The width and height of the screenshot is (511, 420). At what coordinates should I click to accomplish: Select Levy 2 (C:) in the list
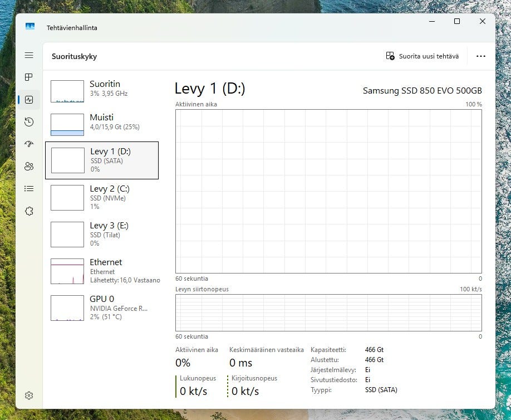(102, 198)
